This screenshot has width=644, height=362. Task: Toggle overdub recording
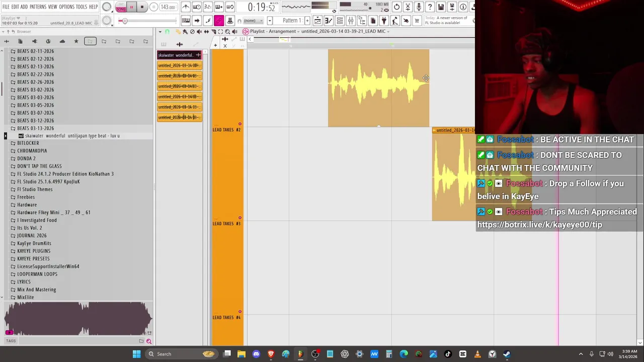click(219, 7)
